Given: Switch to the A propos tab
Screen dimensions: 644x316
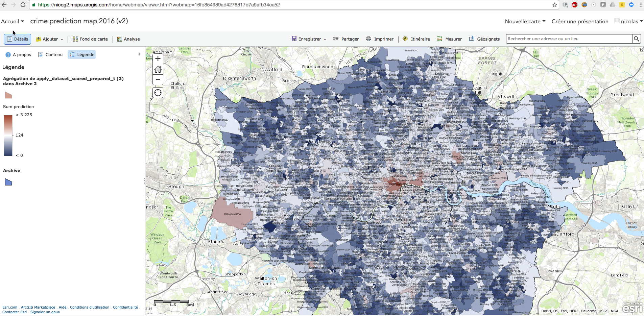Looking at the screenshot, I should tap(18, 54).
